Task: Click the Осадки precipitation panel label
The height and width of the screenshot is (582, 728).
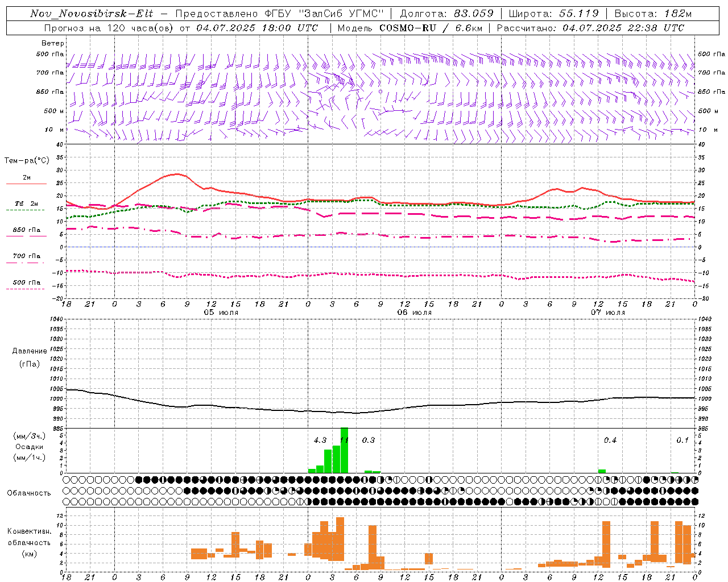Action: [x=30, y=447]
